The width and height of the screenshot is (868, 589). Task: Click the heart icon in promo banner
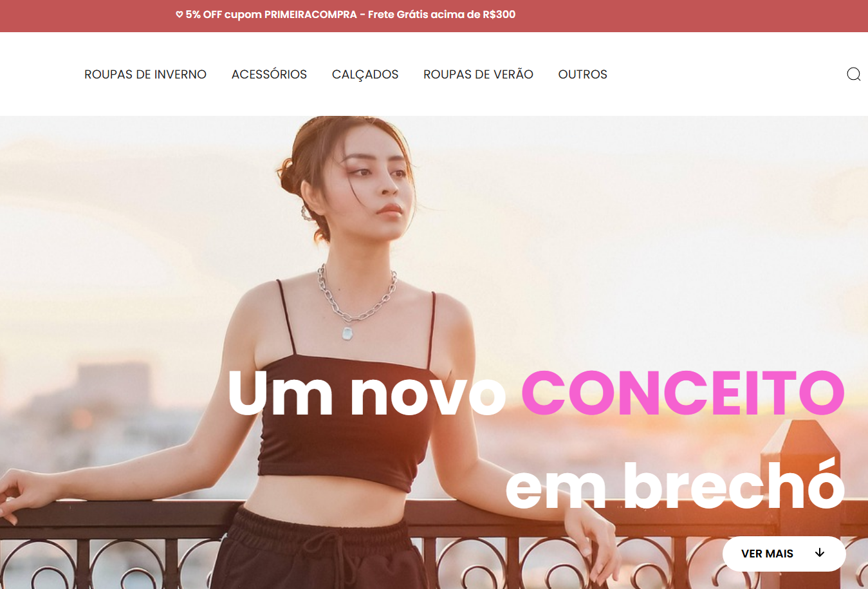179,14
